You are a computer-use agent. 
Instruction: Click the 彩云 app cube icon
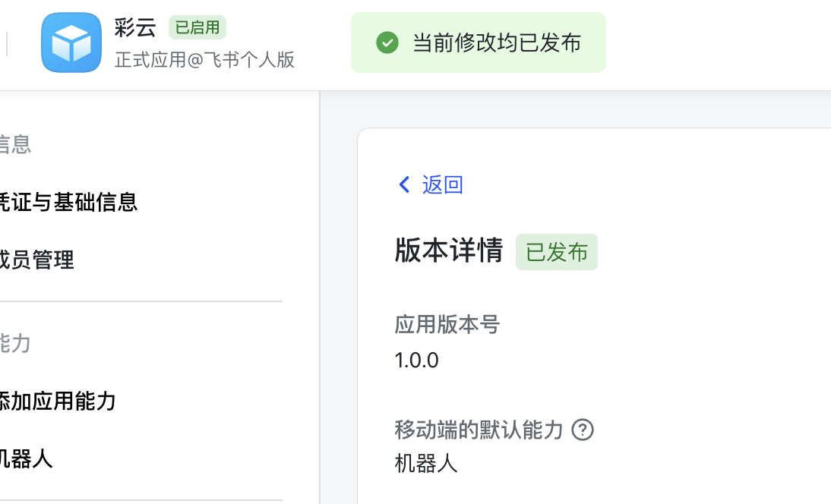point(71,43)
